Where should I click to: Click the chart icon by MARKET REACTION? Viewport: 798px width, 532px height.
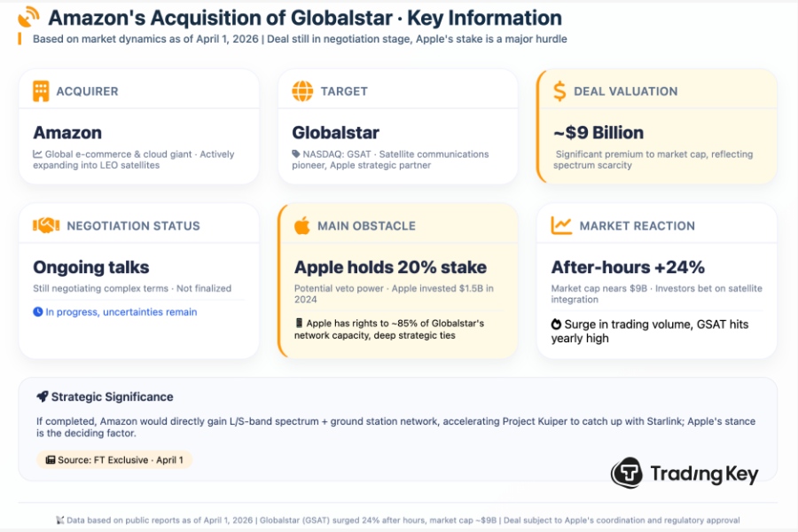coord(561,225)
